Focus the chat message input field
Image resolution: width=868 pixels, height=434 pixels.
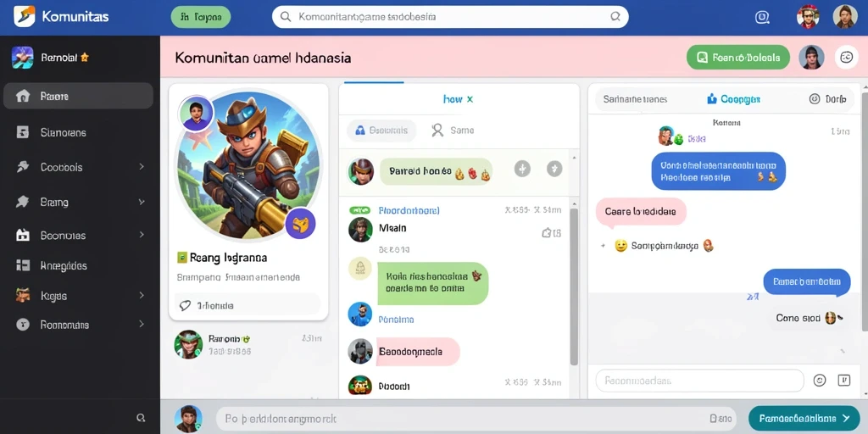point(699,381)
